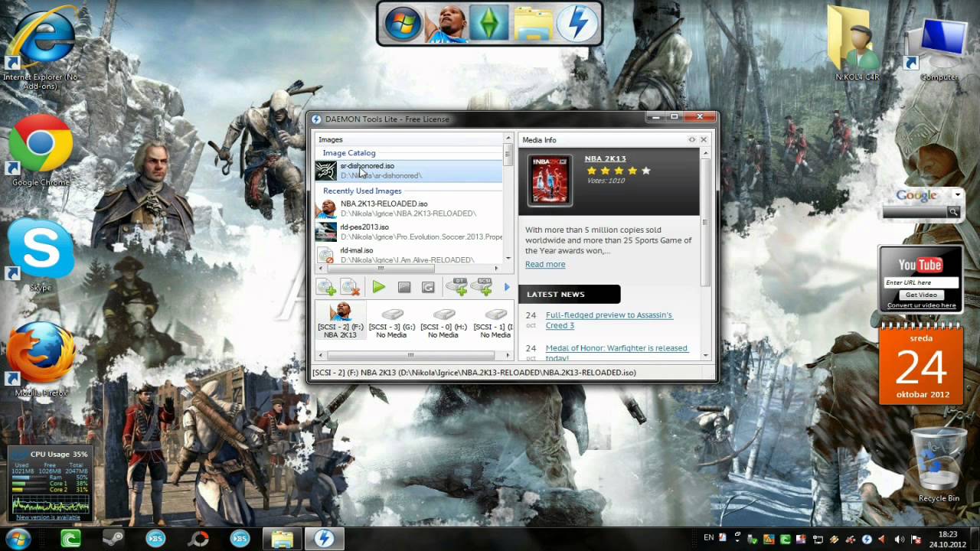Click the Media Info panel pin icon
The image size is (980, 551).
coord(692,139)
